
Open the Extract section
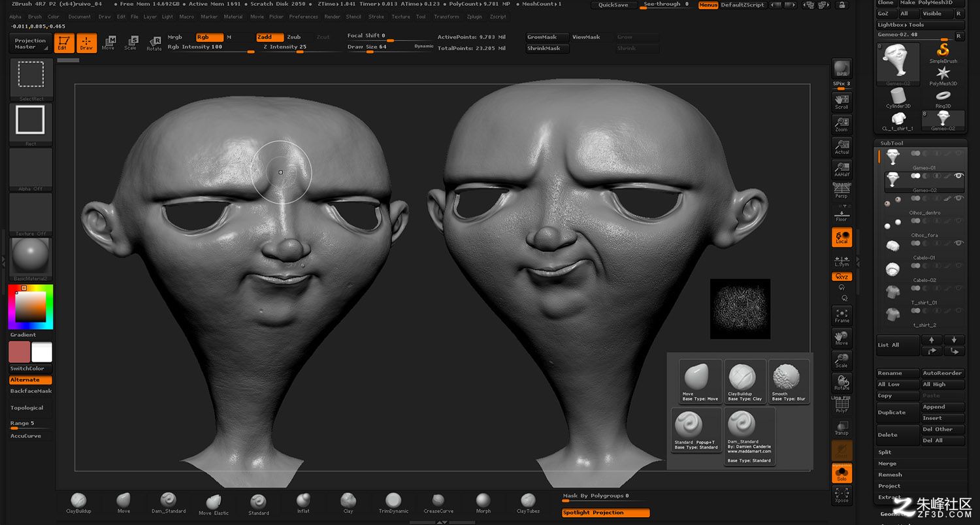coord(889,497)
